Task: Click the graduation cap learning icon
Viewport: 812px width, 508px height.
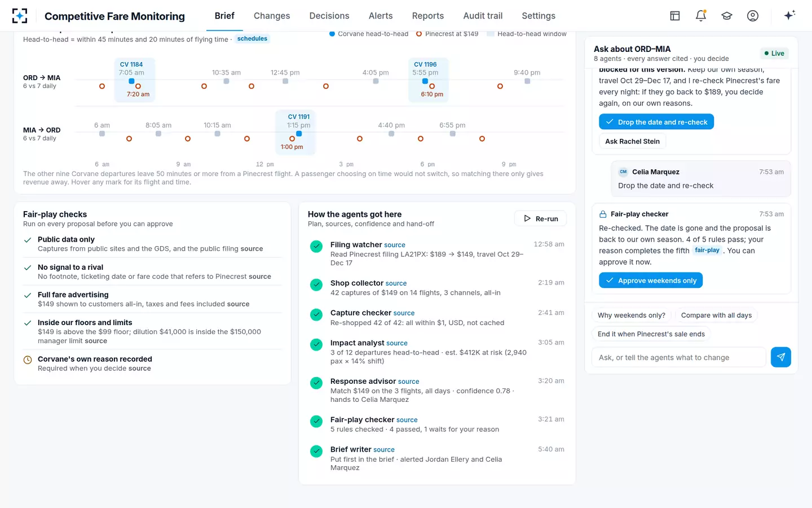Action: (x=727, y=16)
